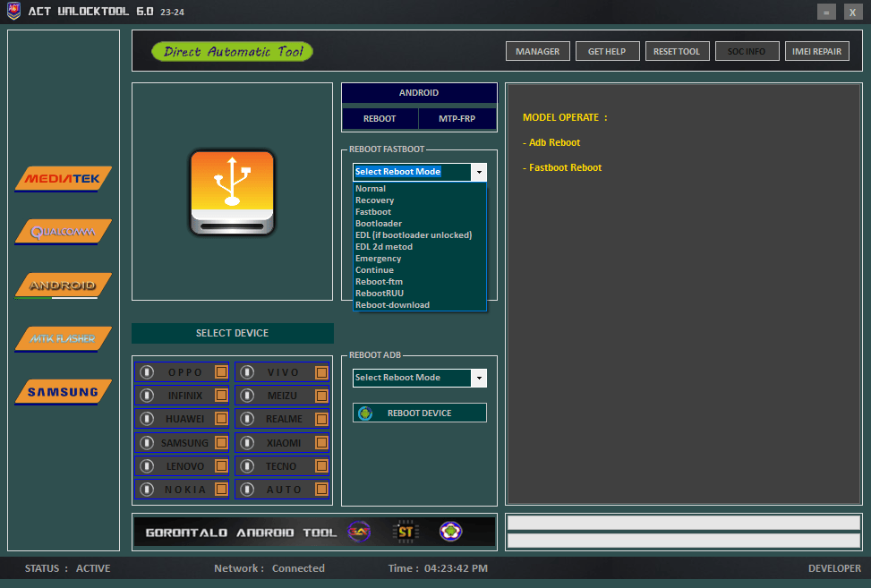Viewport: 871px width, 588px height.
Task: Switch to the REBOOT tab
Action: point(380,118)
